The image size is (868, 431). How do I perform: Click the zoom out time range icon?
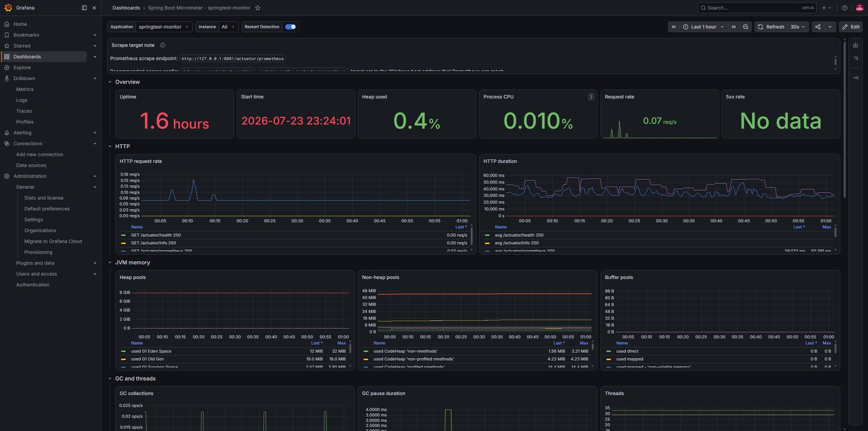(x=745, y=27)
